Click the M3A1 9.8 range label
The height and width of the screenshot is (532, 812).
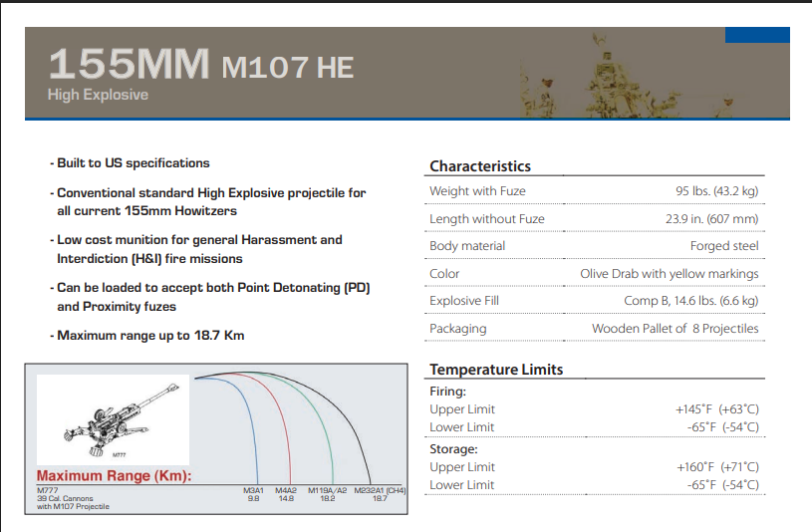(253, 494)
